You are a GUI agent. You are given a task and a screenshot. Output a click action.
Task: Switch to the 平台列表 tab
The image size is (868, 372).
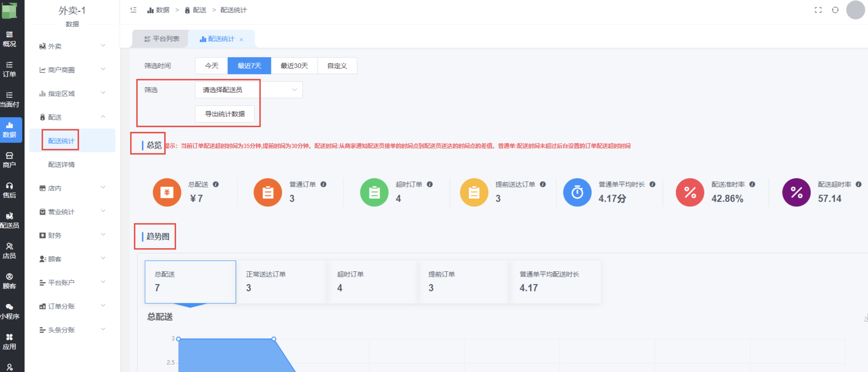click(x=162, y=39)
